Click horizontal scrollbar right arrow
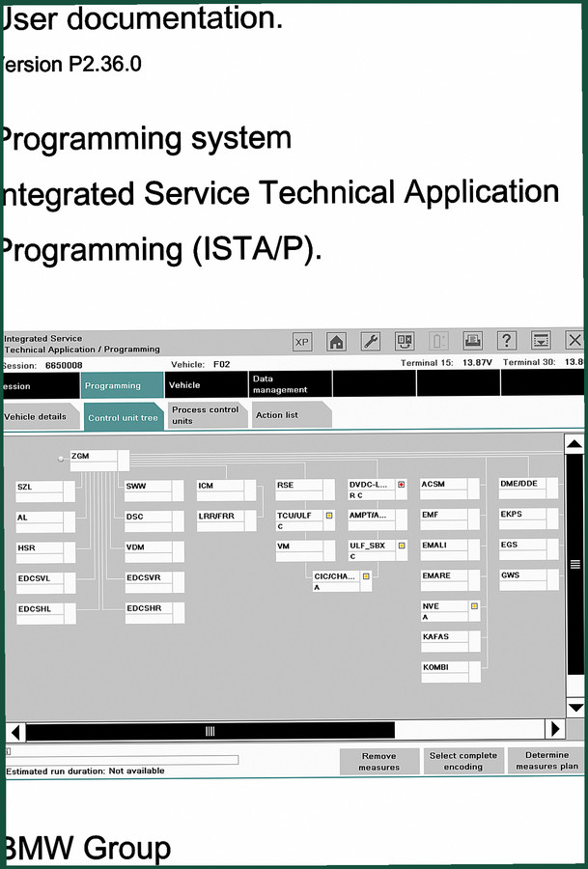This screenshot has width=588, height=869. (555, 729)
